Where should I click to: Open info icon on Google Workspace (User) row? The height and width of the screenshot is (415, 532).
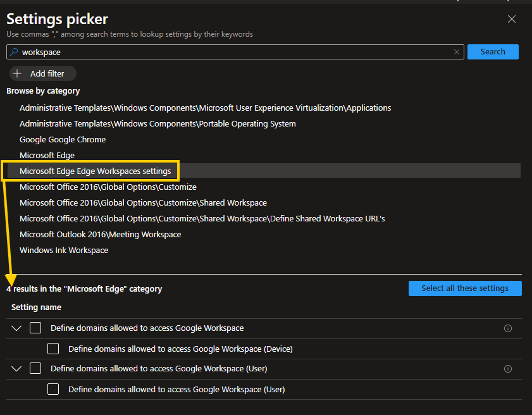pyautogui.click(x=508, y=368)
